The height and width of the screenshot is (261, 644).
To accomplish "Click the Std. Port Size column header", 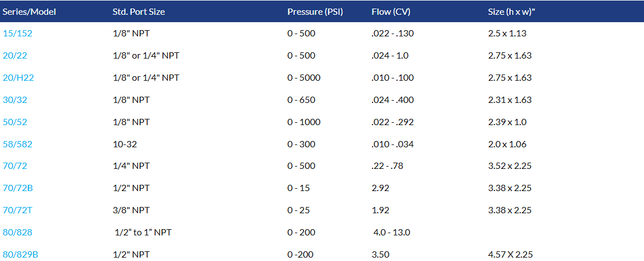I will tap(139, 11).
